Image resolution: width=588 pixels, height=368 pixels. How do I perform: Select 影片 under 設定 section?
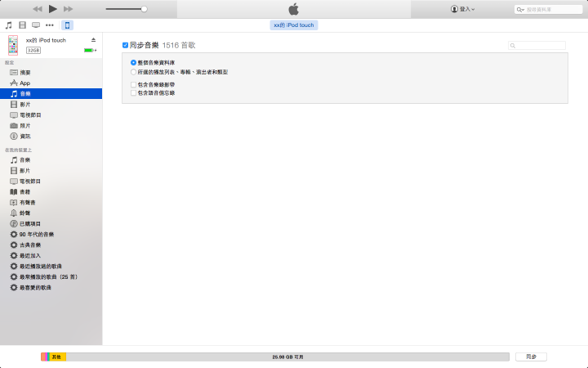coord(51,105)
